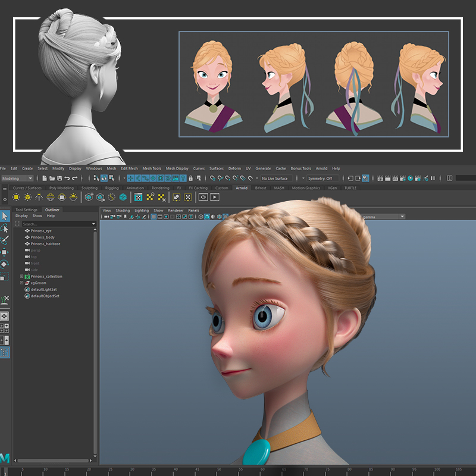Open the viewport Panels menu

click(194, 211)
